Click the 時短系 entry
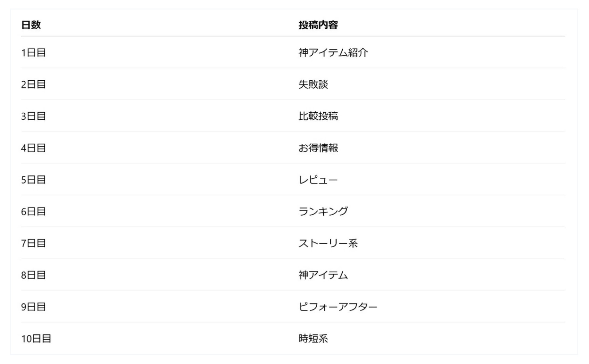The width and height of the screenshot is (589, 364). 313,339
